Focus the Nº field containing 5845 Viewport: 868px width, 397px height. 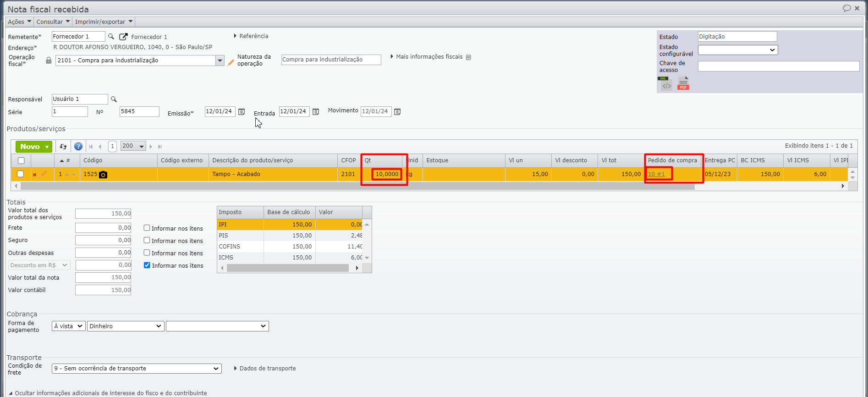click(x=139, y=111)
